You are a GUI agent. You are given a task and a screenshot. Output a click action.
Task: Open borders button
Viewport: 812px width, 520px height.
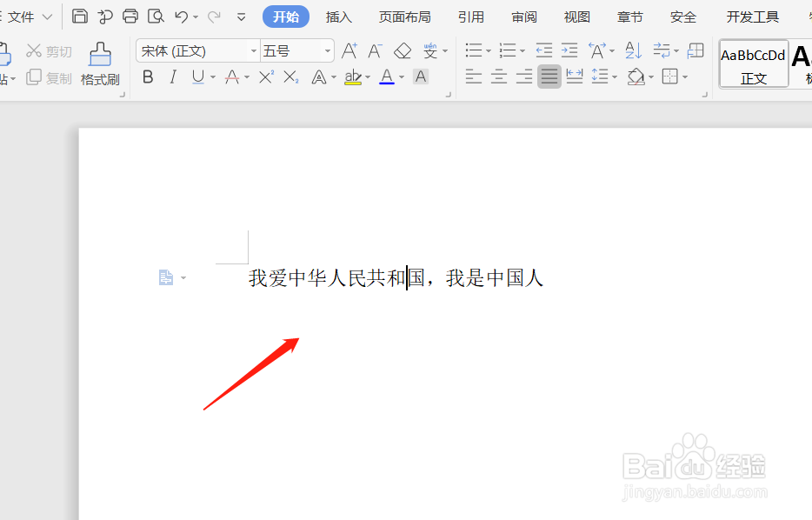click(670, 77)
